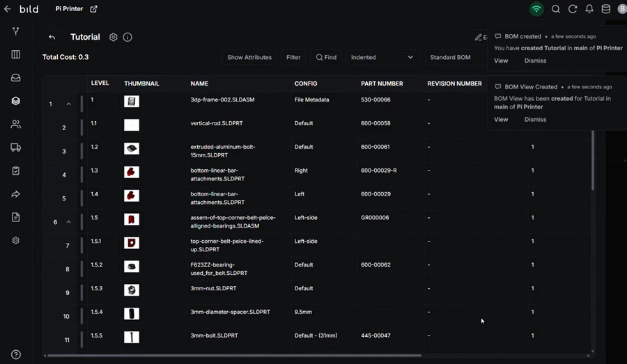Dismiss the BOM View Created notification
The width and height of the screenshot is (627, 364).
point(535,120)
